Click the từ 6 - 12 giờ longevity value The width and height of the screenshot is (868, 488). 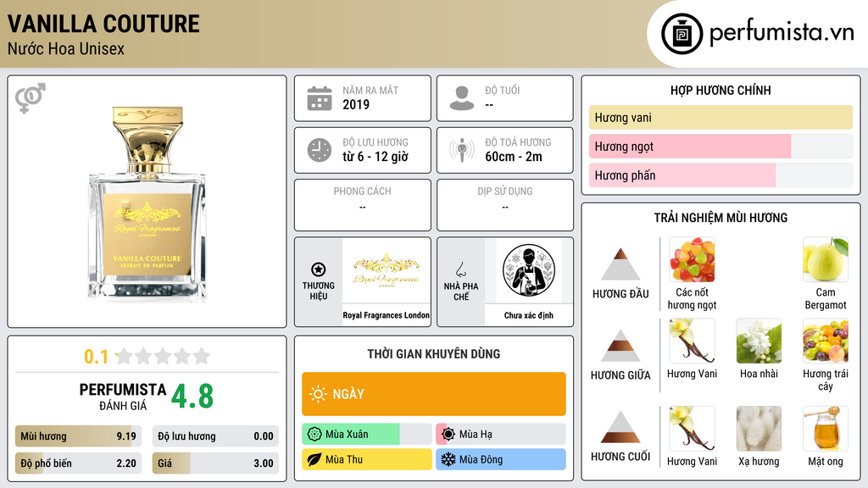tap(376, 157)
